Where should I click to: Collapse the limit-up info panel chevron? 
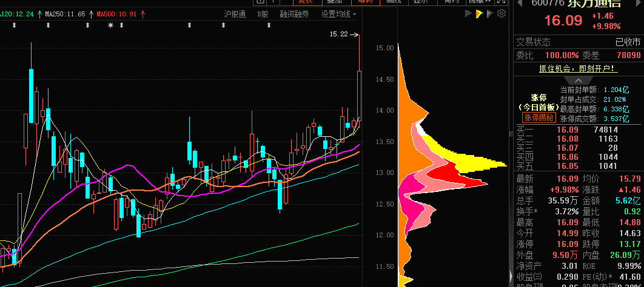point(579,81)
